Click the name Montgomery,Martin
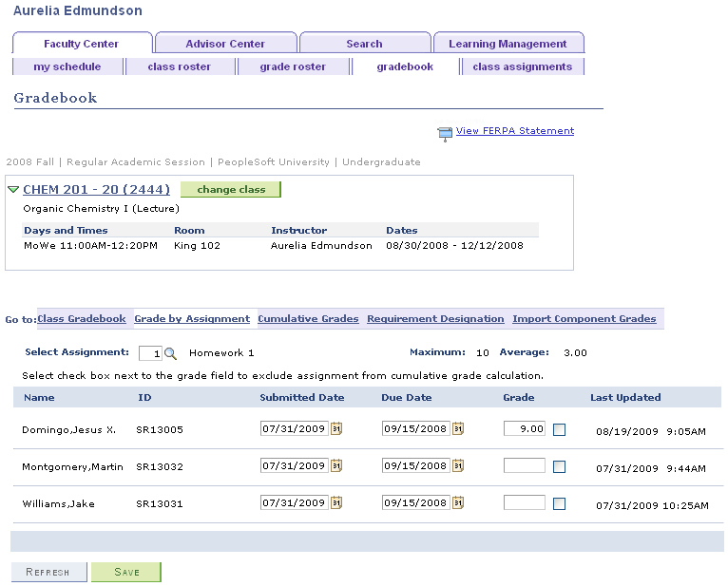 72,467
